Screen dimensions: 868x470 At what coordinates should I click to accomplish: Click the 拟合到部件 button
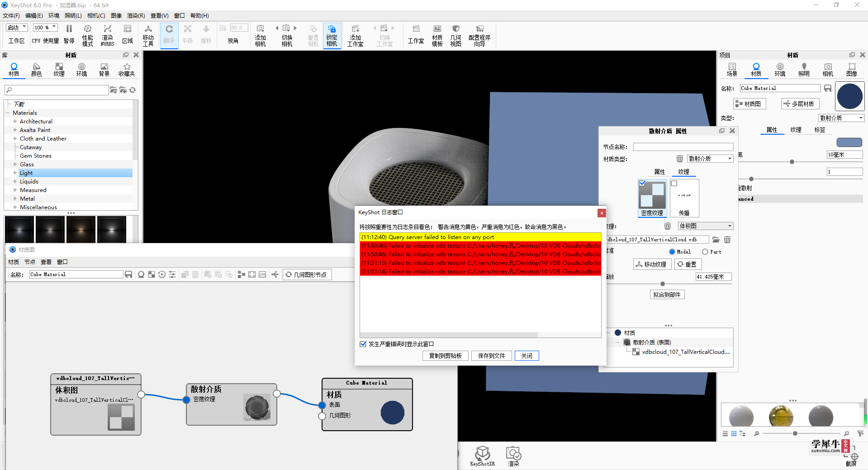(x=667, y=295)
